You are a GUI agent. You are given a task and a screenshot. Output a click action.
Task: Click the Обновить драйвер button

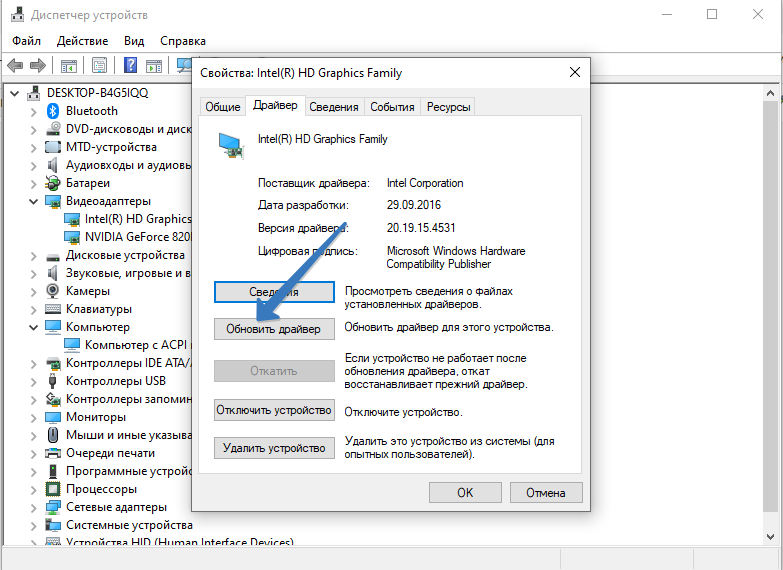coord(274,329)
